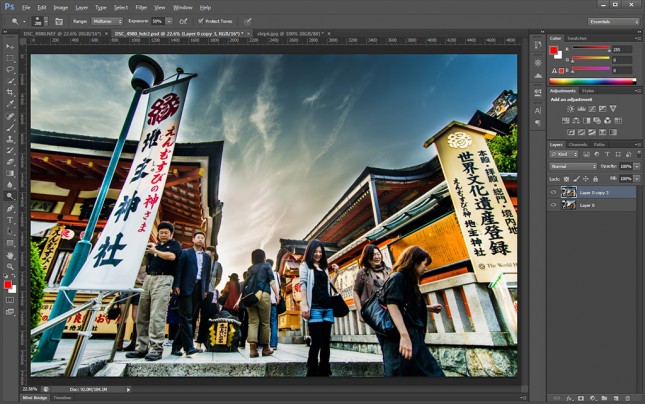Select the Hand tool

point(10,255)
